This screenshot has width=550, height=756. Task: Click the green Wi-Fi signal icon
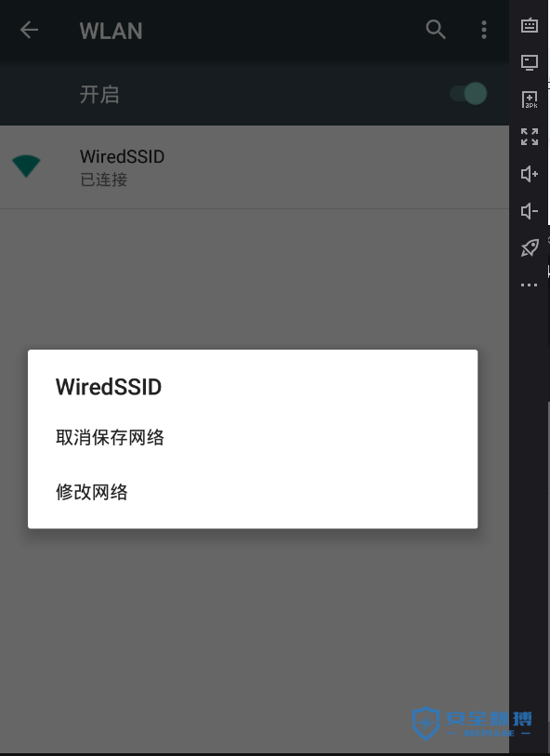pyautogui.click(x=26, y=166)
